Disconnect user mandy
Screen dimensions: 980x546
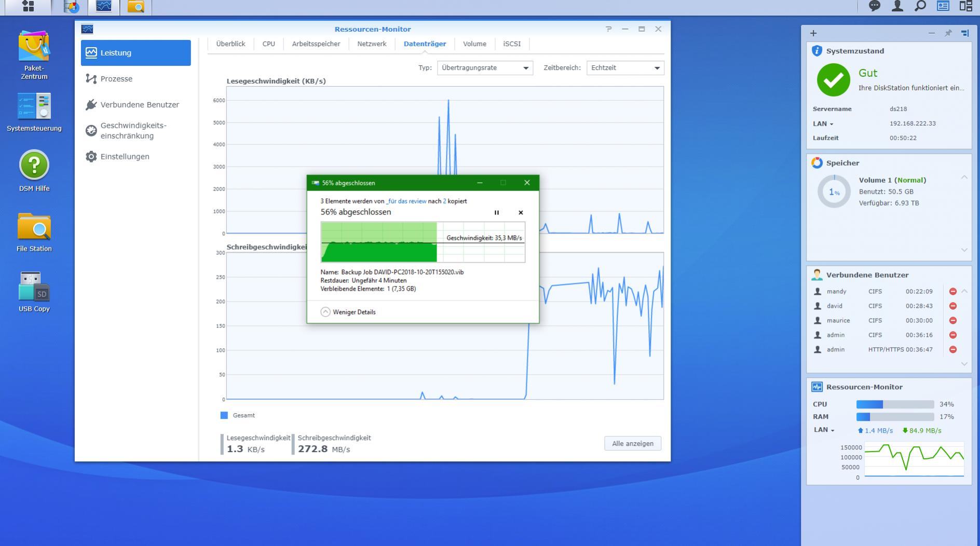953,292
